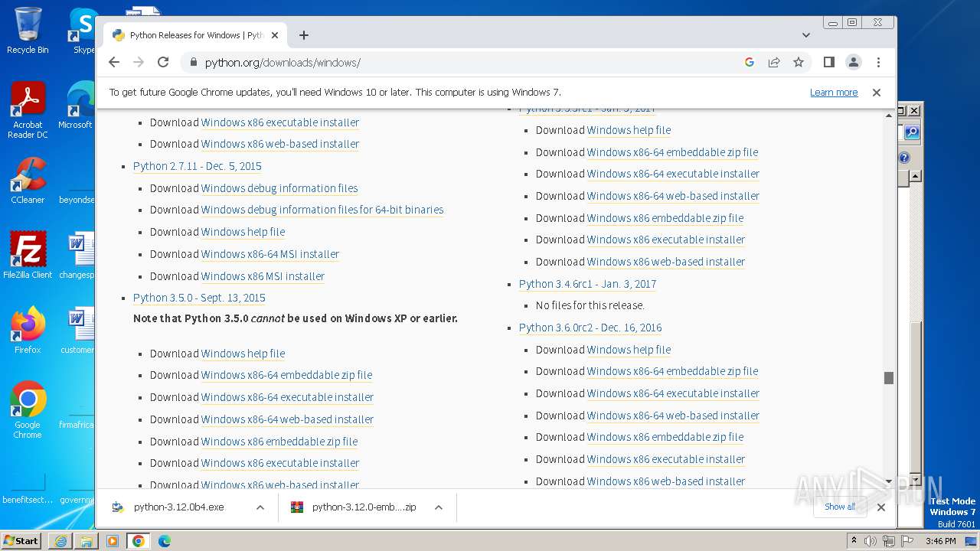Download Windows help file under Python 2.7.11
Viewport: 980px width, 551px height.
pos(243,232)
